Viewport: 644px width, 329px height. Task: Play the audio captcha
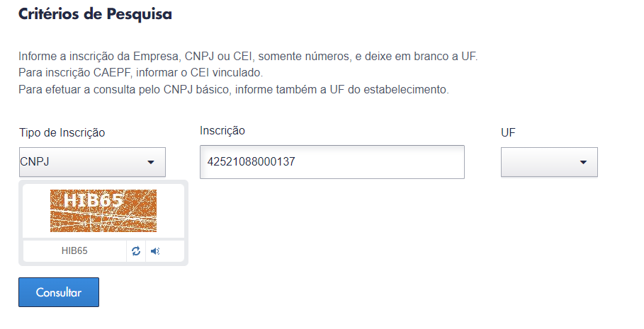coord(155,251)
